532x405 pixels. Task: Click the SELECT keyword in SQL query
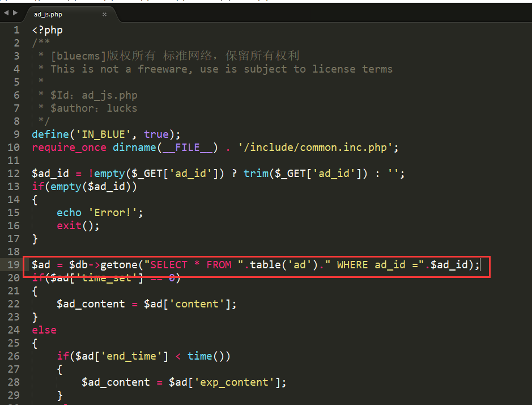[169, 265]
